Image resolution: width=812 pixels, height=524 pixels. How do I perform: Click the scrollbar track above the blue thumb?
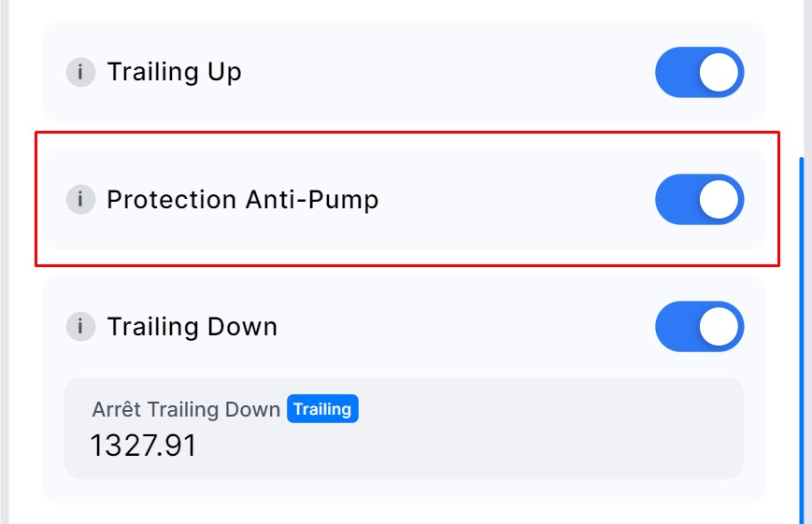coord(801,75)
